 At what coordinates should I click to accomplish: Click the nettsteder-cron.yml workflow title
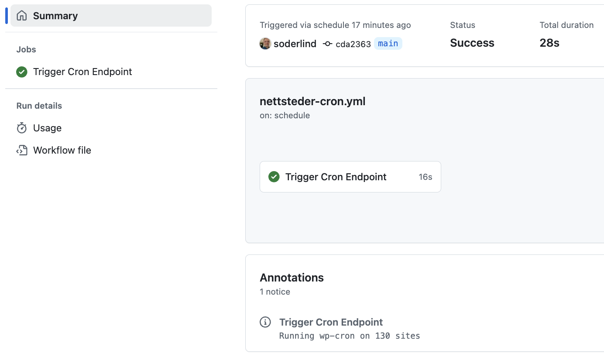coord(312,101)
